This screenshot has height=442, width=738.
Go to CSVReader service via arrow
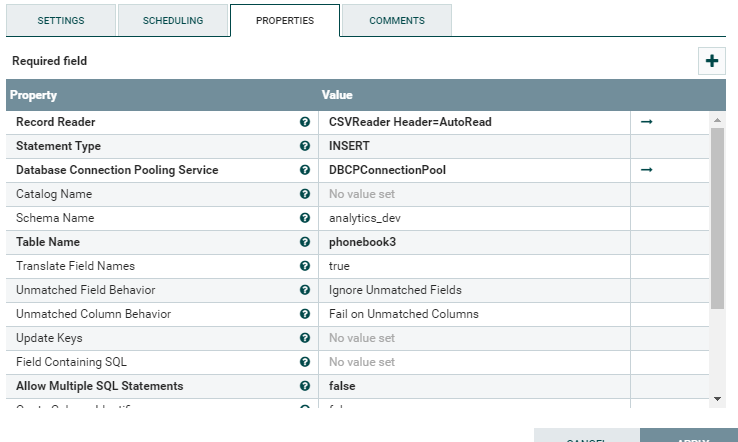(x=647, y=122)
